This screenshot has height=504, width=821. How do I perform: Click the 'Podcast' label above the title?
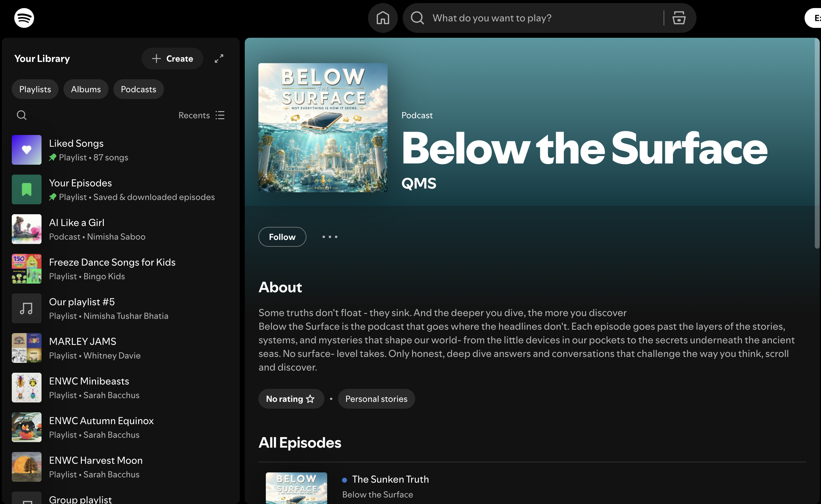pyautogui.click(x=417, y=115)
